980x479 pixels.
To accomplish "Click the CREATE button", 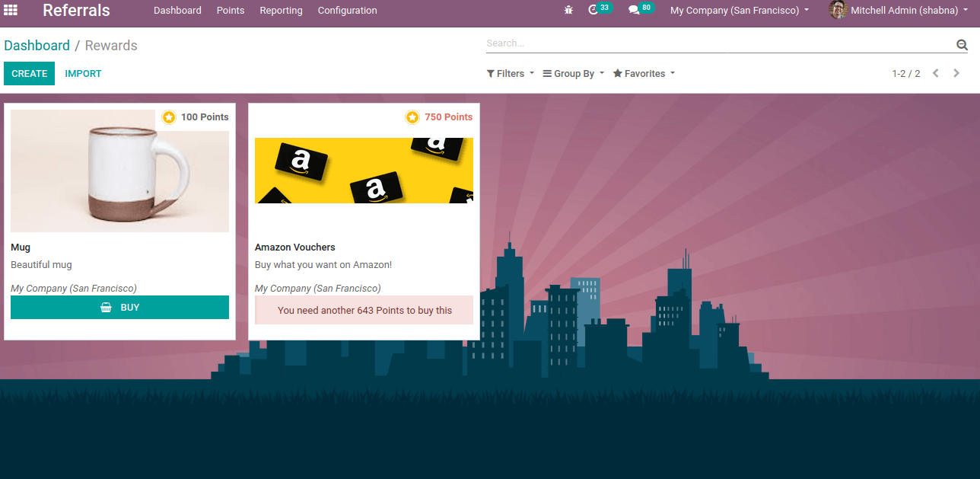I will 29,73.
